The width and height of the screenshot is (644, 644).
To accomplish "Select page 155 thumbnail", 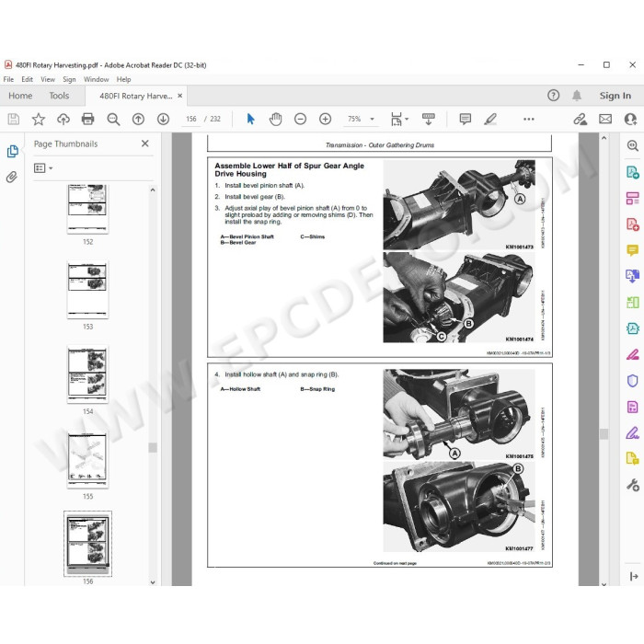I will click(88, 460).
